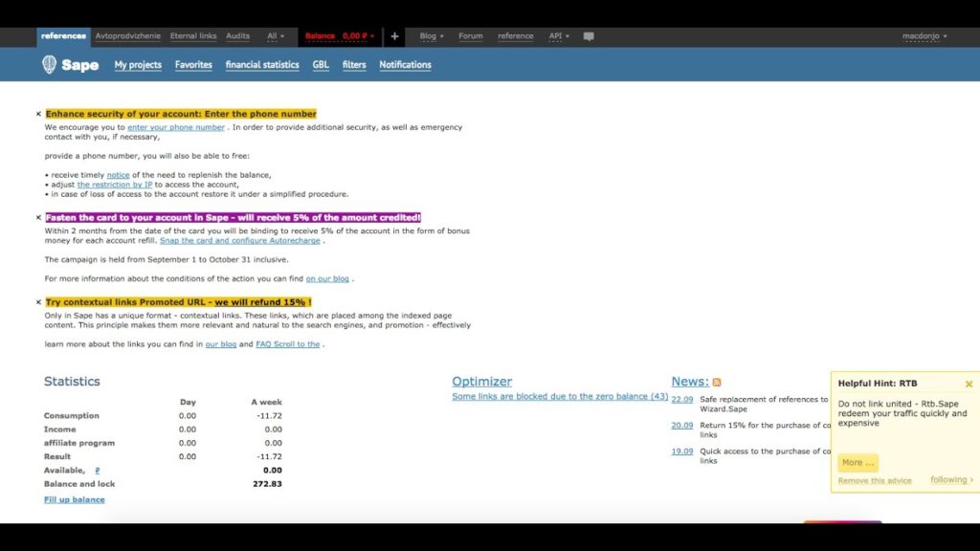Open financial statistics page

tap(262, 64)
